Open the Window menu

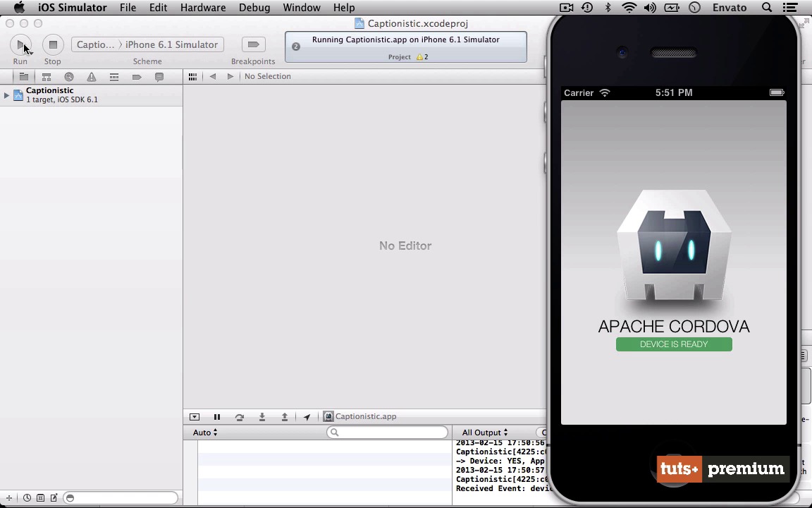point(302,8)
